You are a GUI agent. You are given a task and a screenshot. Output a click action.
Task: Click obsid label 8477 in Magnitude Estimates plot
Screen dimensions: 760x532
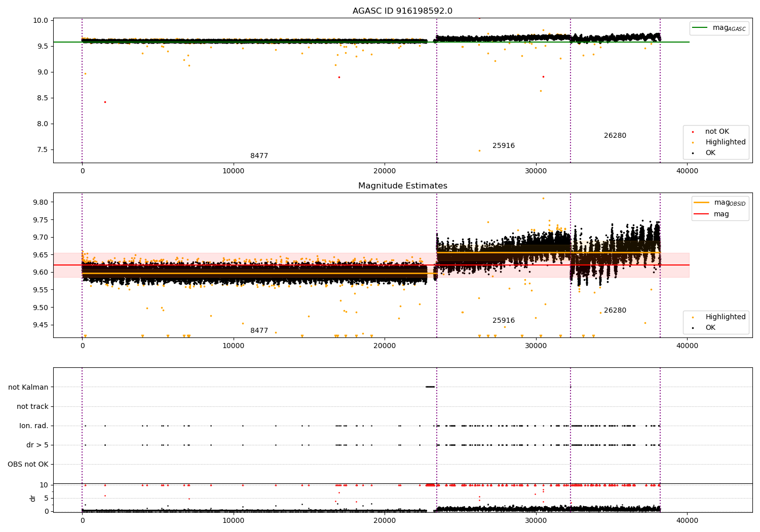259,331
